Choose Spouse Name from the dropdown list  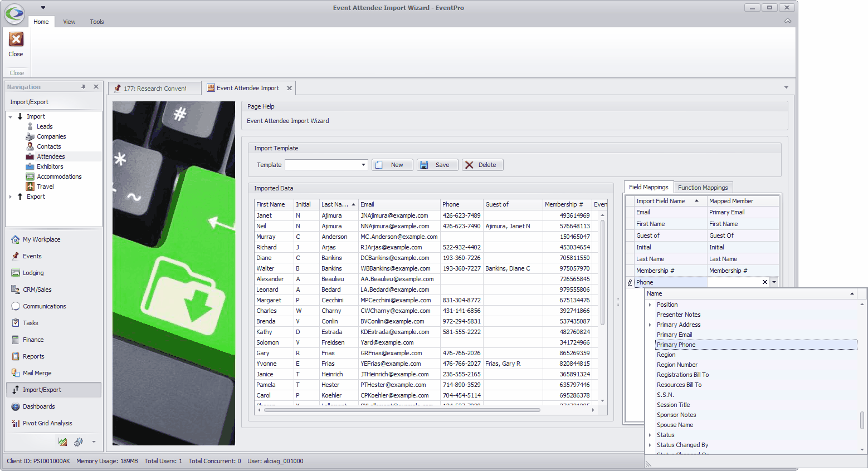[x=756, y=425]
